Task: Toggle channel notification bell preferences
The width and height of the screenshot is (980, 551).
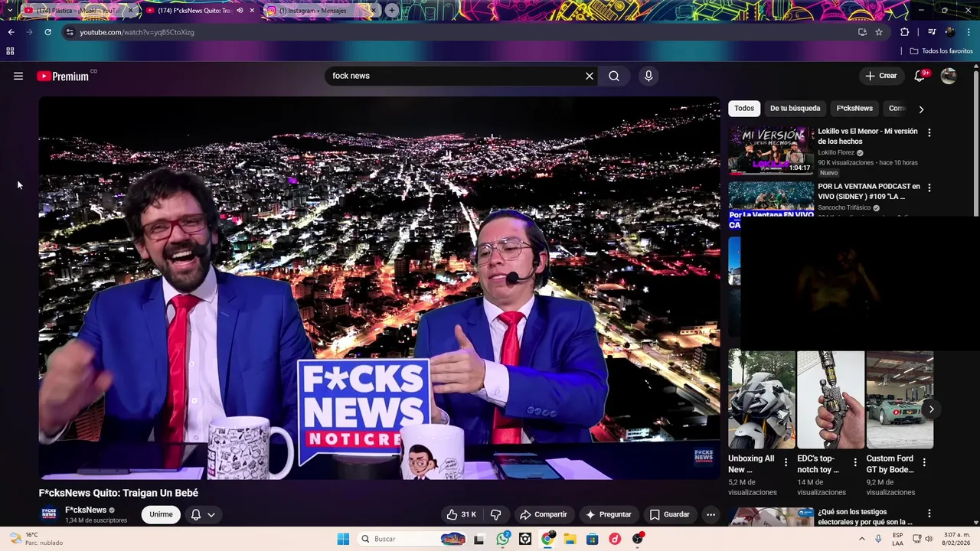Action: 203,514
